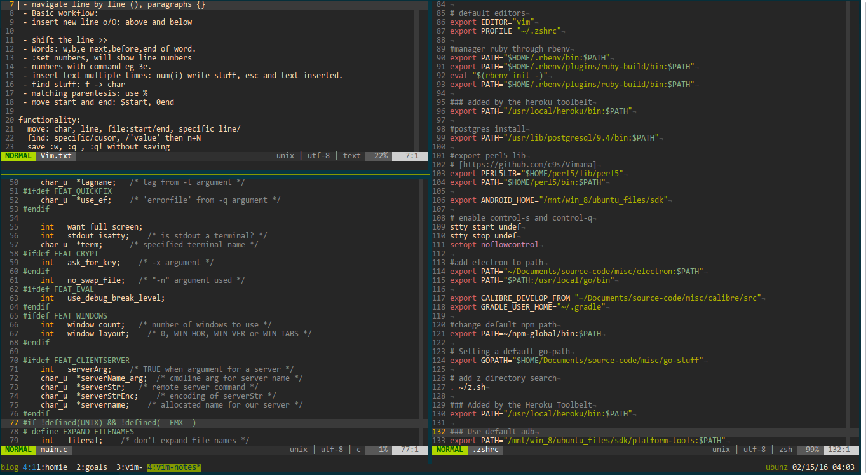Click the 1% position in main.c status line
The width and height of the screenshot is (868, 475).
(x=383, y=450)
